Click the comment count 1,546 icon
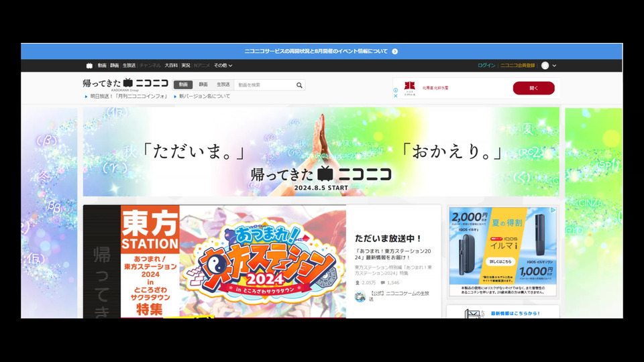This screenshot has height=362, width=644. pyautogui.click(x=383, y=283)
